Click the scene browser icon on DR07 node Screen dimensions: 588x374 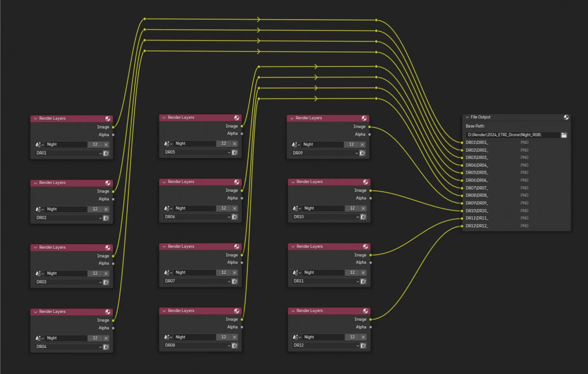pos(168,272)
